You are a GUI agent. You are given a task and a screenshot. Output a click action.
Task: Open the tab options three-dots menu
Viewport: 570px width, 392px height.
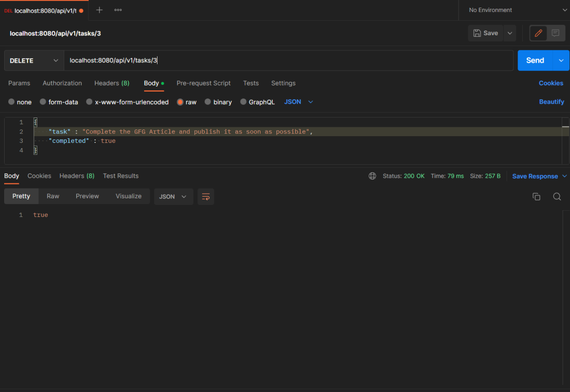tap(118, 10)
